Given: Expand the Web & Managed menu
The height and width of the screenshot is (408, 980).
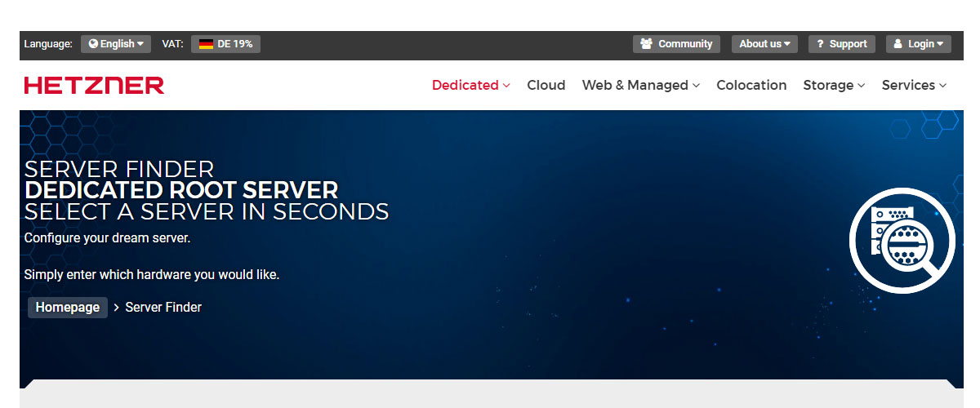Looking at the screenshot, I should click(641, 85).
